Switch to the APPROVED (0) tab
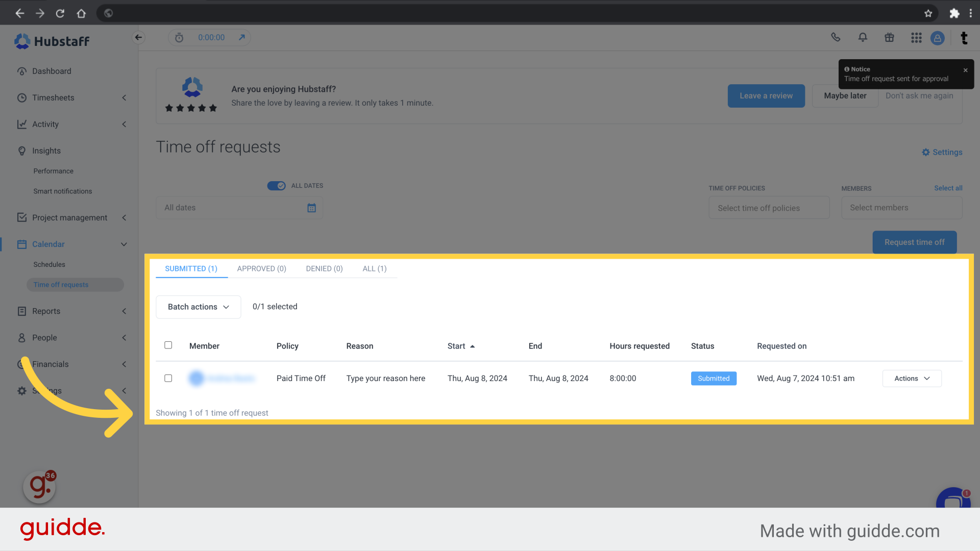Viewport: 980px width, 551px height. click(x=261, y=268)
